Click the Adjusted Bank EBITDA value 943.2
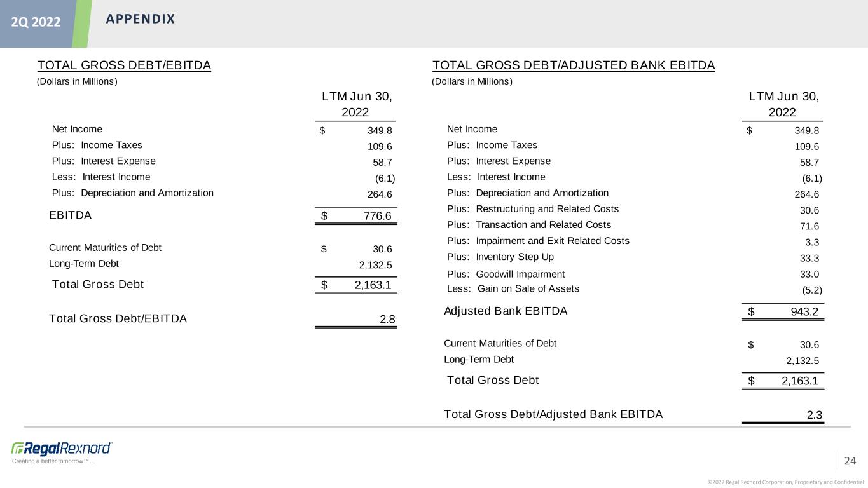 pos(801,312)
